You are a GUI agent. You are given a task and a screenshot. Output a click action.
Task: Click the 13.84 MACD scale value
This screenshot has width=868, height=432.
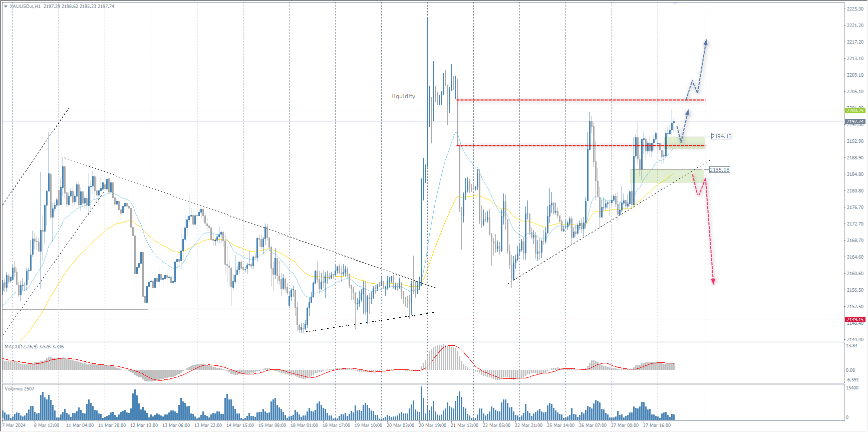851,346
